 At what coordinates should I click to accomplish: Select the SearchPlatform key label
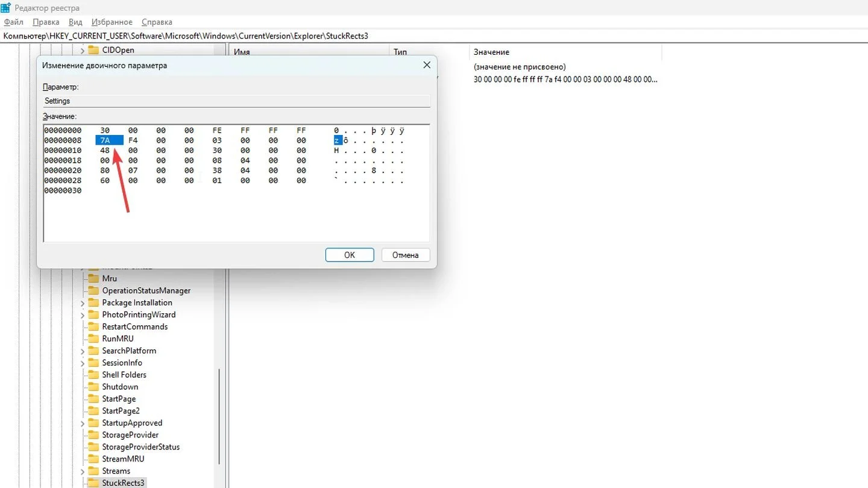(x=129, y=351)
